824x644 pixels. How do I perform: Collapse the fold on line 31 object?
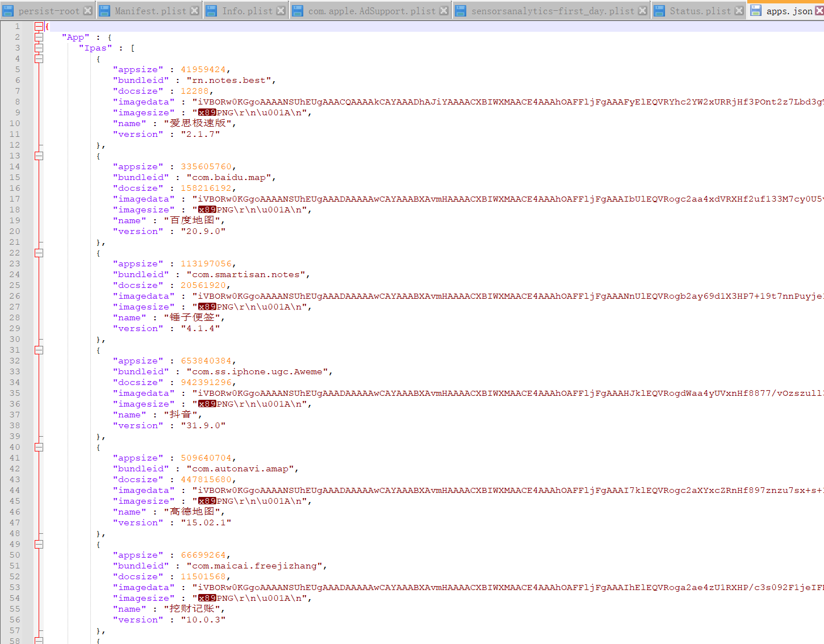pos(39,350)
